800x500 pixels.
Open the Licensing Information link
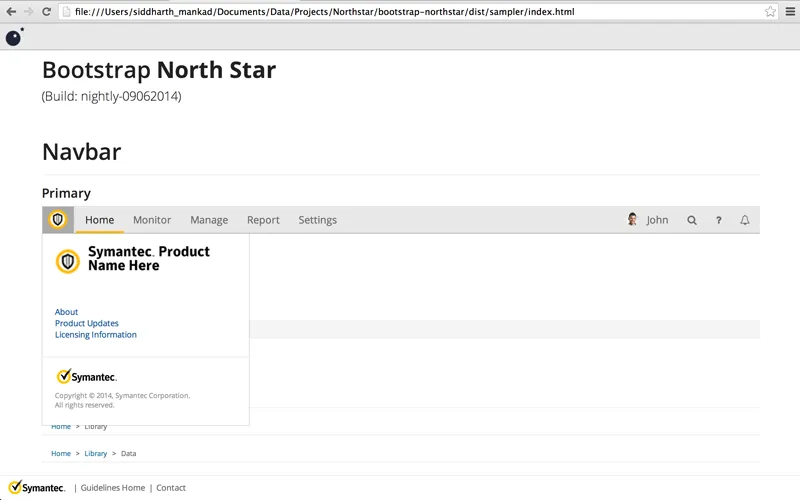pyautogui.click(x=96, y=335)
